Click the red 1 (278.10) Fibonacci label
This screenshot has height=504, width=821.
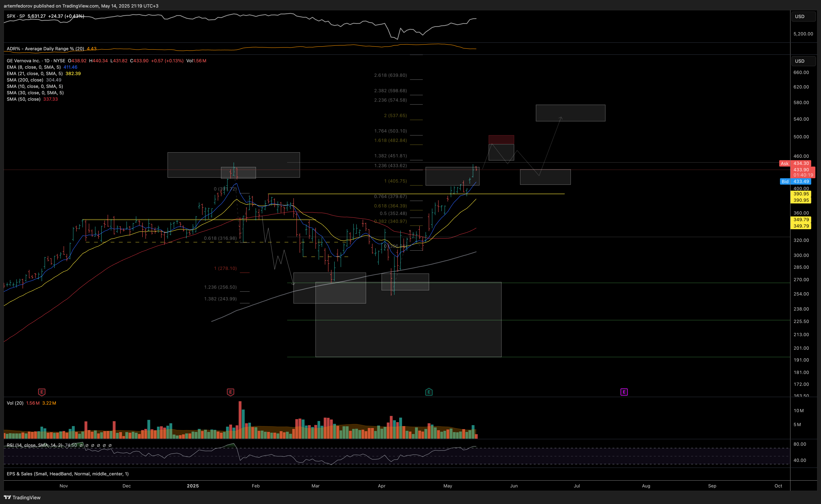(225, 268)
